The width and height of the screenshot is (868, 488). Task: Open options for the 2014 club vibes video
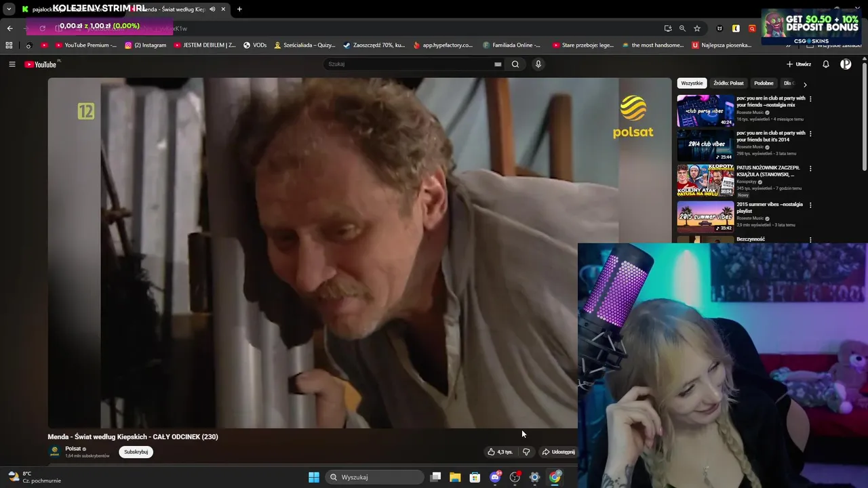[x=810, y=134]
